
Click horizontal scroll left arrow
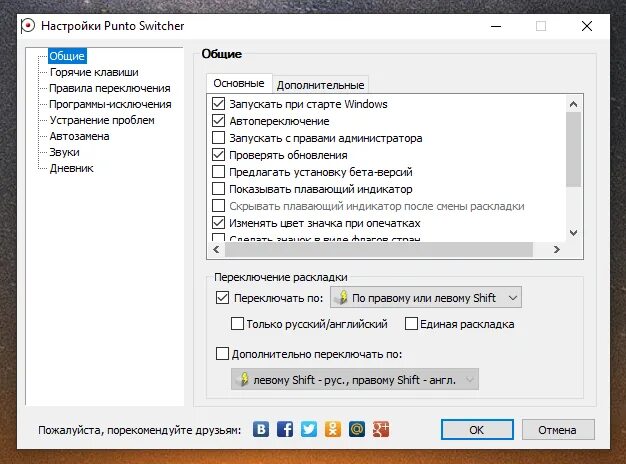pyautogui.click(x=216, y=250)
